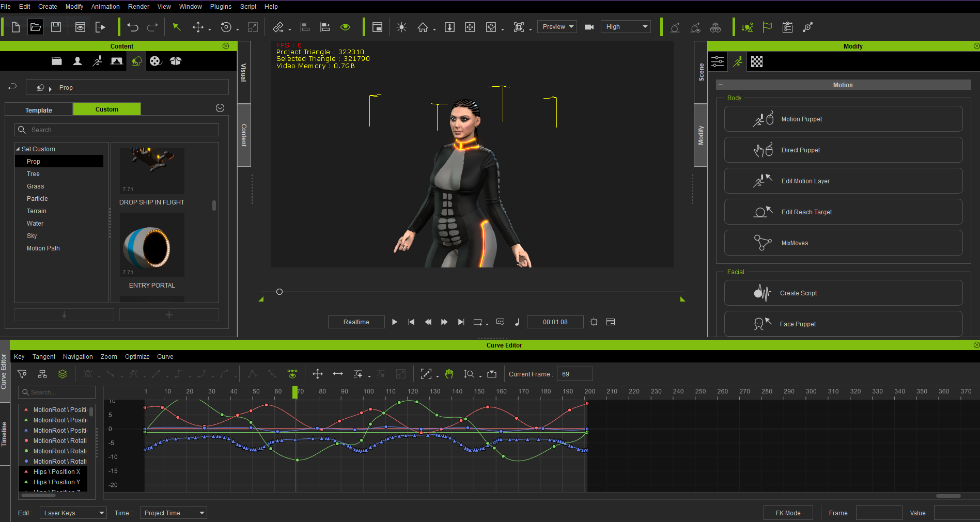
Task: Click the FK Mode button
Action: [x=788, y=513]
